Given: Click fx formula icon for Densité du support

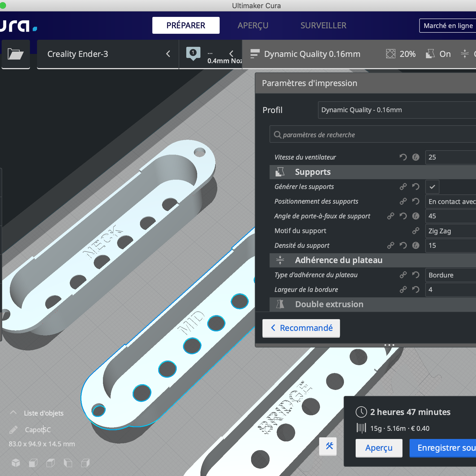Looking at the screenshot, I should tap(416, 245).
